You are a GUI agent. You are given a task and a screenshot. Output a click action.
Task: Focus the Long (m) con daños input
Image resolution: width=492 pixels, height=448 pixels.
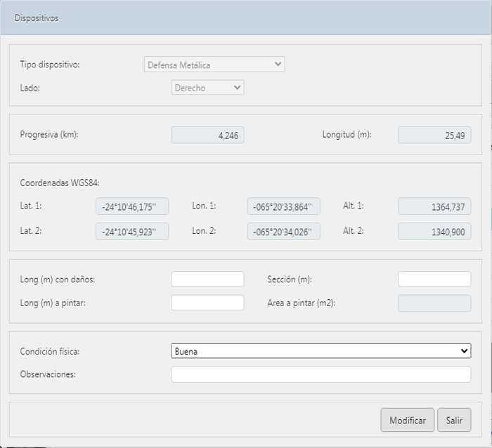coord(207,279)
